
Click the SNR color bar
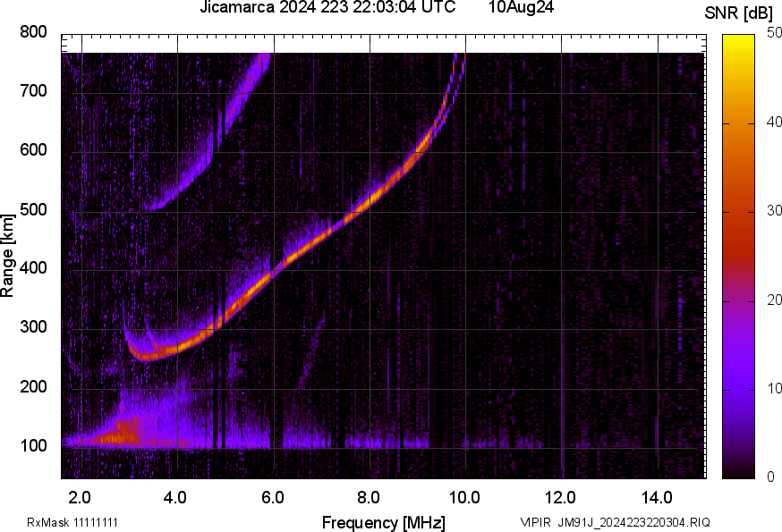(x=739, y=257)
